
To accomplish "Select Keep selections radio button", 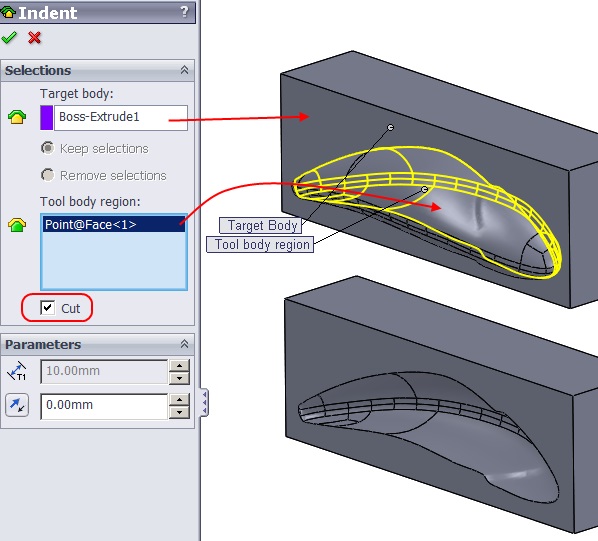I will pos(48,148).
